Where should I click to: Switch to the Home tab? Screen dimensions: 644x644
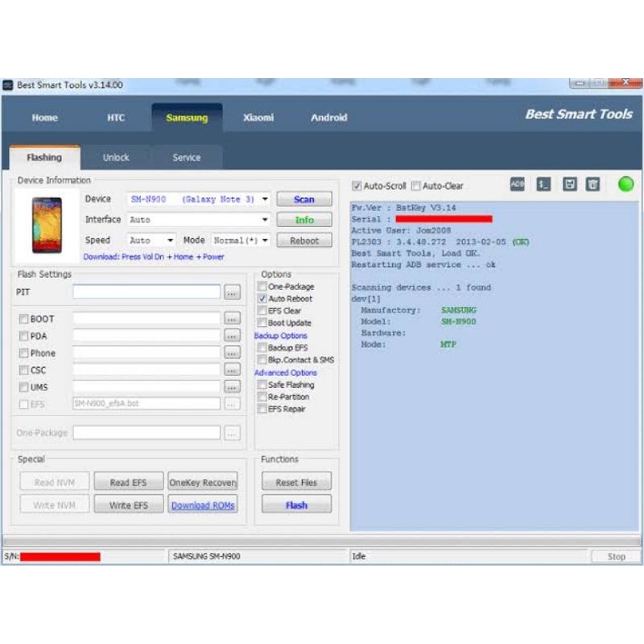tap(45, 118)
